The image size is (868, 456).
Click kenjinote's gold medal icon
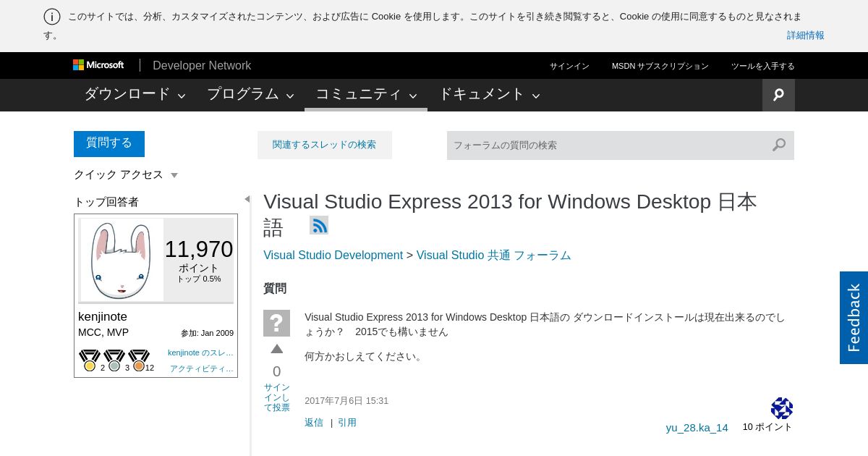point(90,360)
